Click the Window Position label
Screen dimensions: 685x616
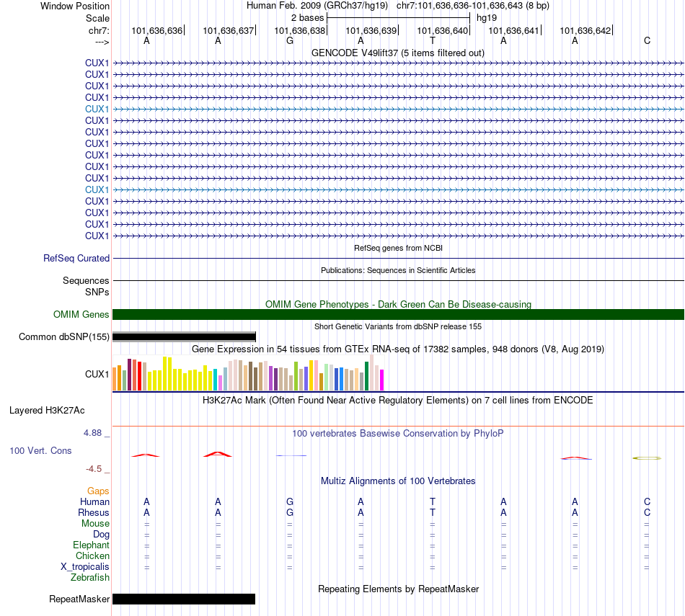tap(75, 6)
